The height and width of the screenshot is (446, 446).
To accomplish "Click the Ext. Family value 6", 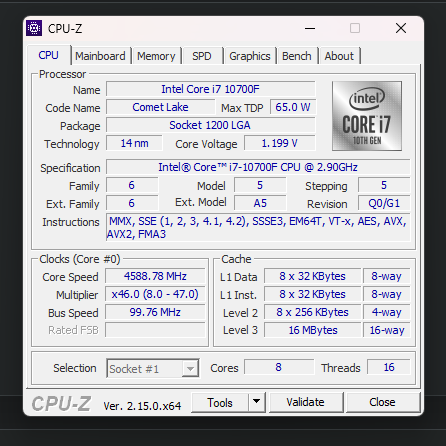I will (132, 203).
